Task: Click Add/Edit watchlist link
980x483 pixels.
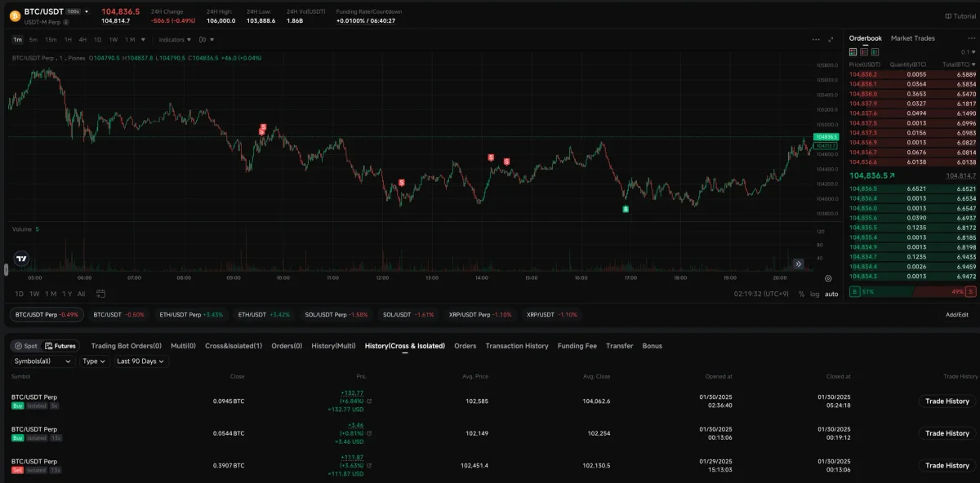Action: [956, 314]
